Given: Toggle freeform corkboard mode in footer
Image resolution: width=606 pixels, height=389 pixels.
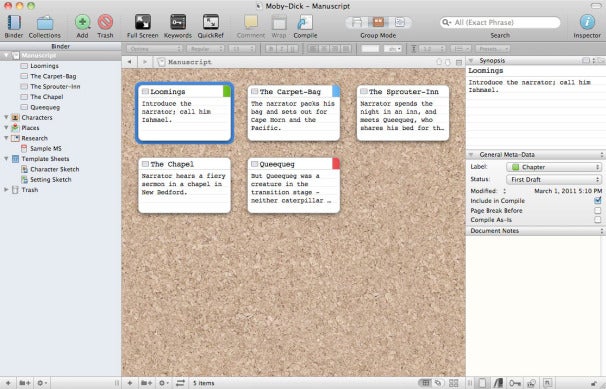Looking at the screenshot, I should (x=438, y=383).
